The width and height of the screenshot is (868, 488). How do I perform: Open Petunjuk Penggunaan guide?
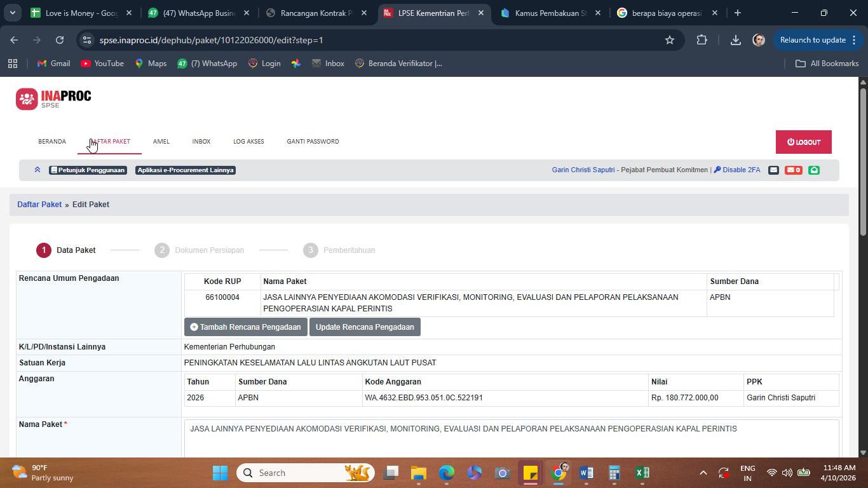coord(88,170)
